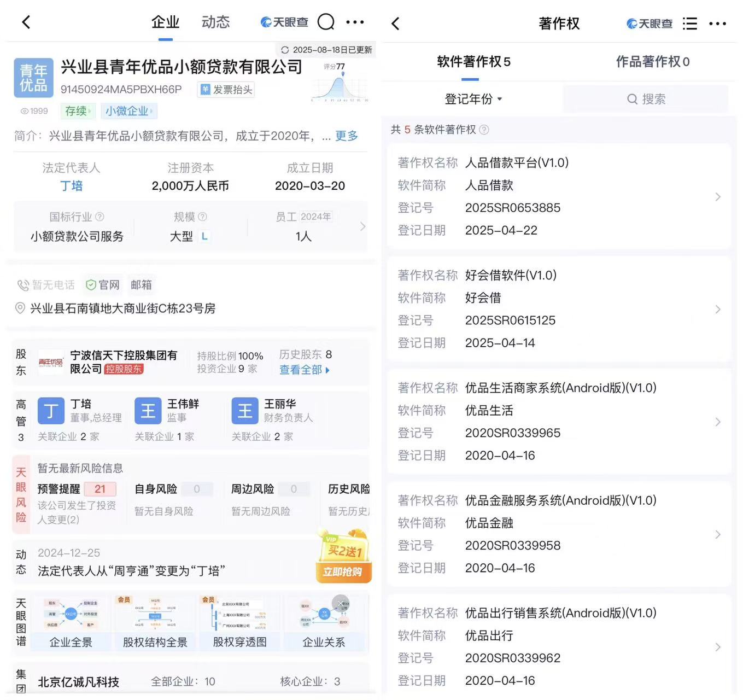743x700 pixels.
Task: Go back from the 著作权 page
Action: click(396, 24)
